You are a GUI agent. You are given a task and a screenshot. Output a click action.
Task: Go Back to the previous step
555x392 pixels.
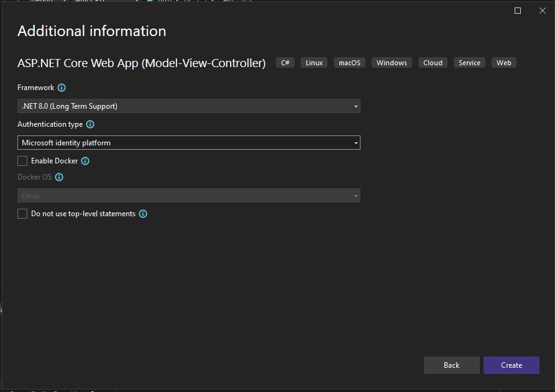click(451, 365)
